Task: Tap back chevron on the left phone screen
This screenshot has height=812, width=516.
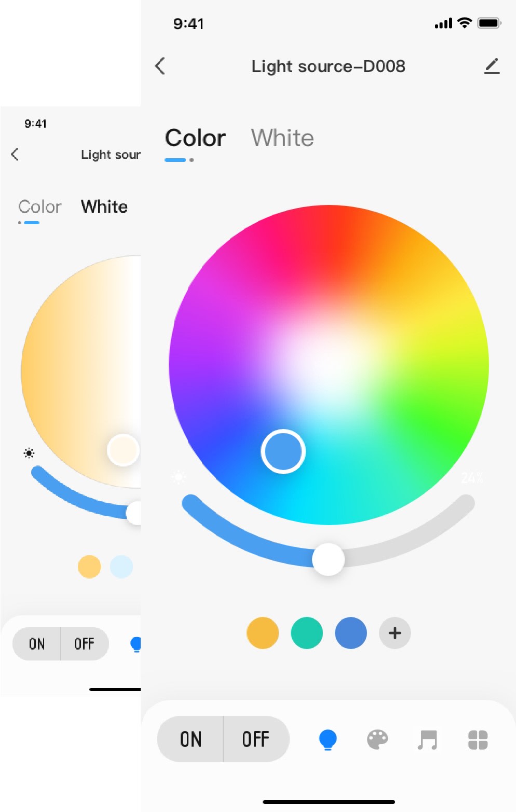Action: [x=15, y=154]
